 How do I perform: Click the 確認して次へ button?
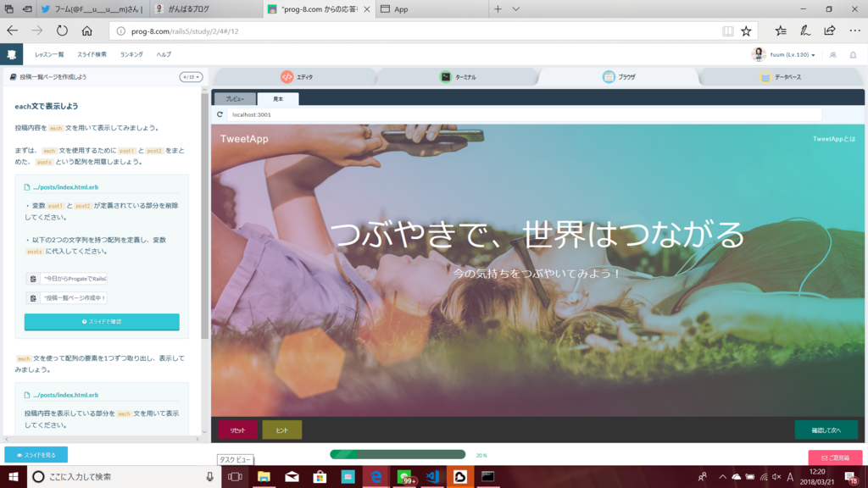pyautogui.click(x=826, y=430)
